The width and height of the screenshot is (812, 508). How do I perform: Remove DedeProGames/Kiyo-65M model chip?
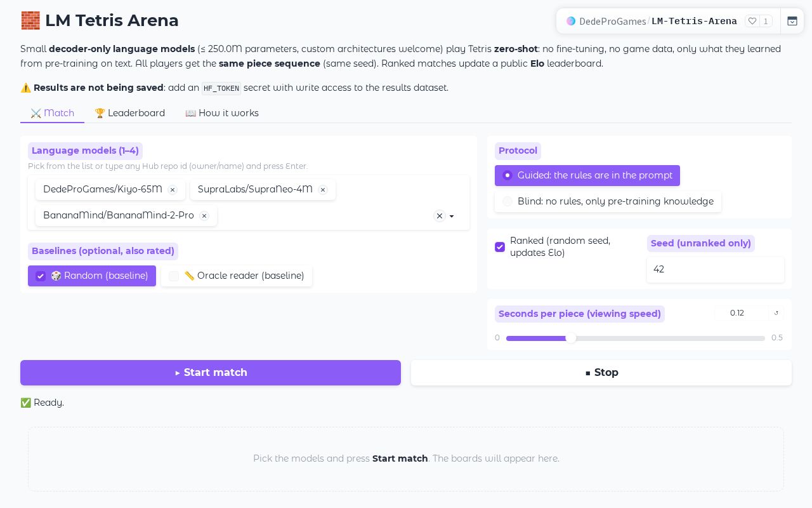pos(172,190)
